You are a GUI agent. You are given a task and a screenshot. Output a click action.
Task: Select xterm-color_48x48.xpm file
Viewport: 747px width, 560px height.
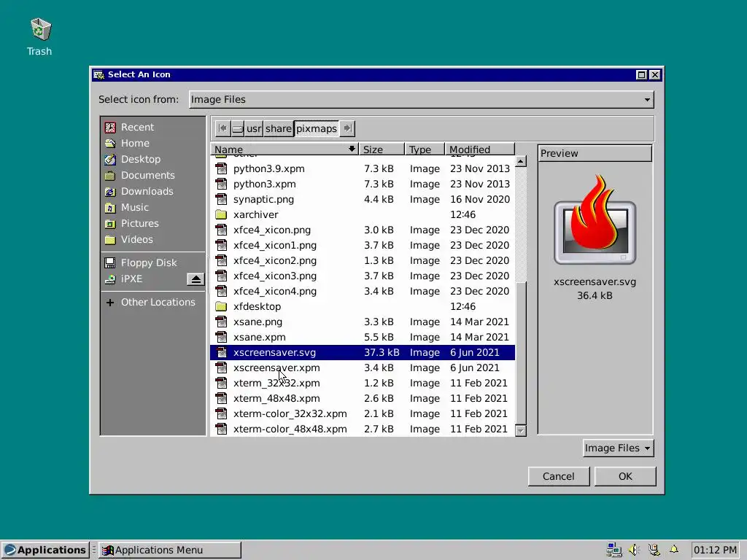pos(362,429)
